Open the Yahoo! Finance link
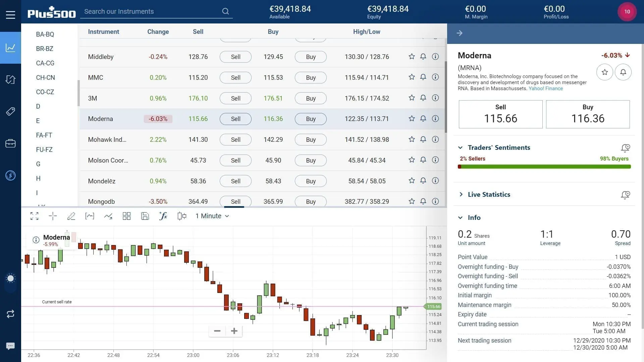This screenshot has height=362, width=644. point(546,88)
